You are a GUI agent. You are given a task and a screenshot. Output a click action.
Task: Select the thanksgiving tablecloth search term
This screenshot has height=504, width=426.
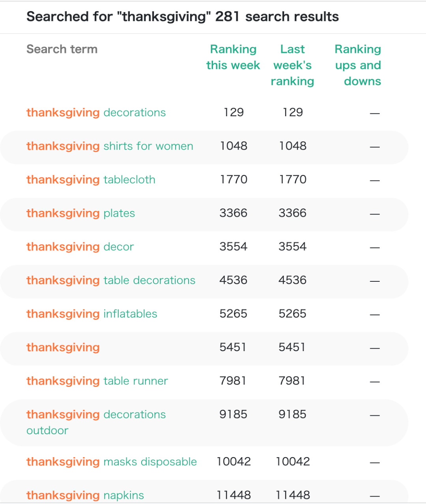91,180
